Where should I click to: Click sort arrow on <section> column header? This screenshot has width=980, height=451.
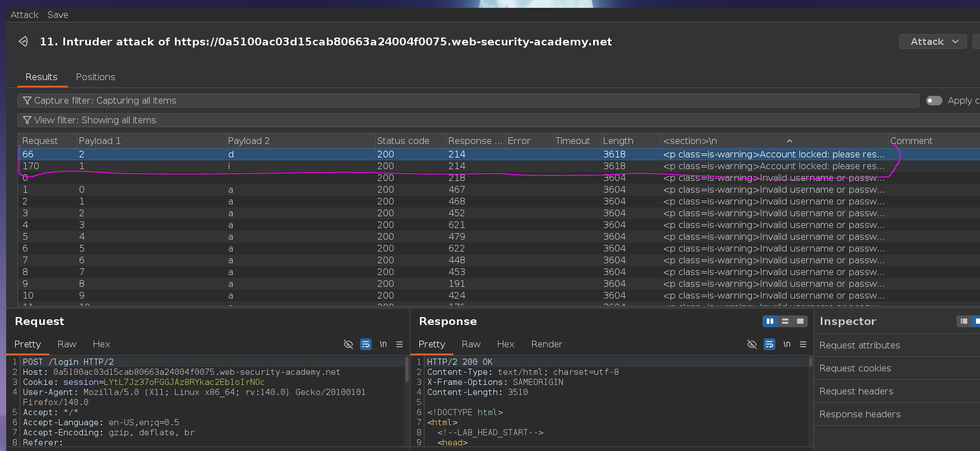[x=789, y=141]
